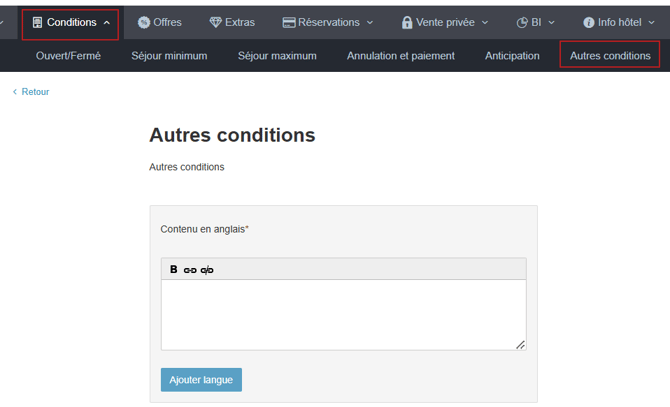This screenshot has width=670, height=407.
Task: Select the Autres conditions tab
Action: [x=610, y=56]
